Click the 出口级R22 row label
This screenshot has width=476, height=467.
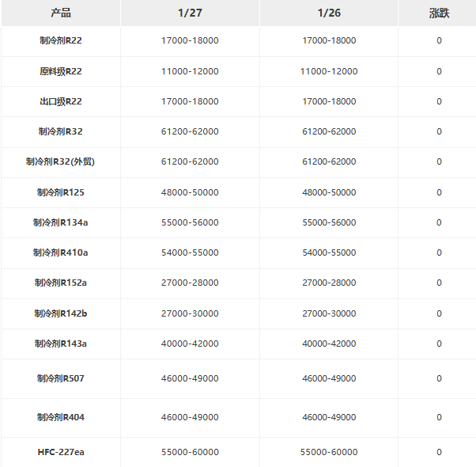[61, 101]
